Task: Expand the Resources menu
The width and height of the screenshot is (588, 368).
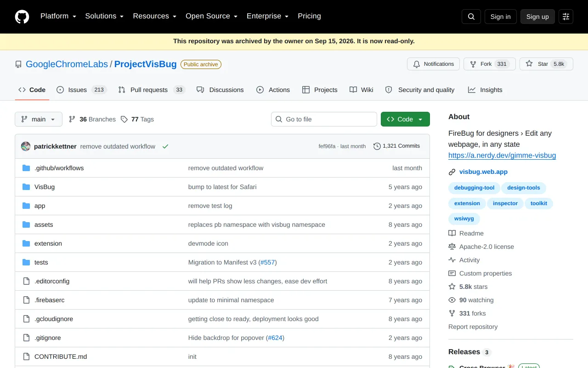Action: coord(154,16)
